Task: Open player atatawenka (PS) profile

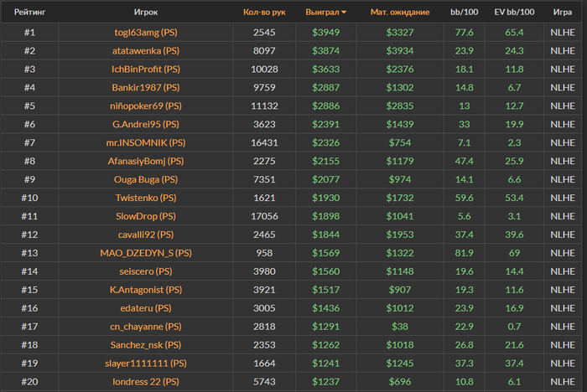Action: tap(146, 51)
